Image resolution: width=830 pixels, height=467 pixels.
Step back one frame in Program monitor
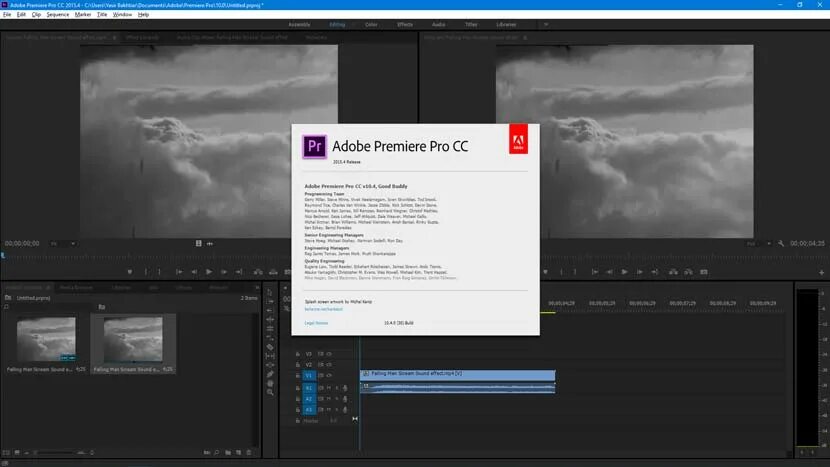click(x=610, y=272)
